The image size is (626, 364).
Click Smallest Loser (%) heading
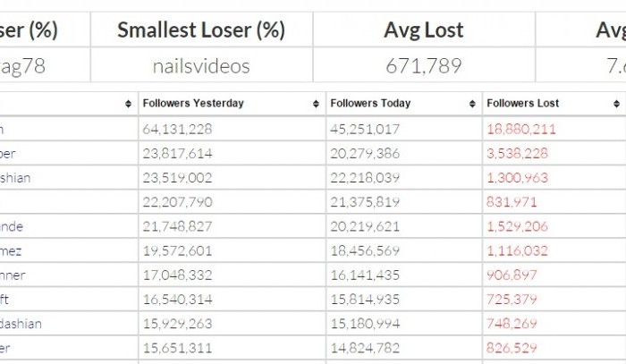click(201, 30)
